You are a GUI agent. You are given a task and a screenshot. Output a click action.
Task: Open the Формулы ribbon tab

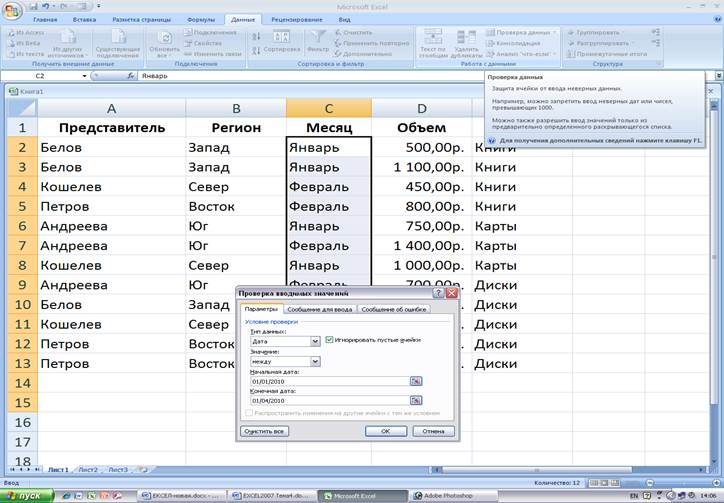coord(201,19)
